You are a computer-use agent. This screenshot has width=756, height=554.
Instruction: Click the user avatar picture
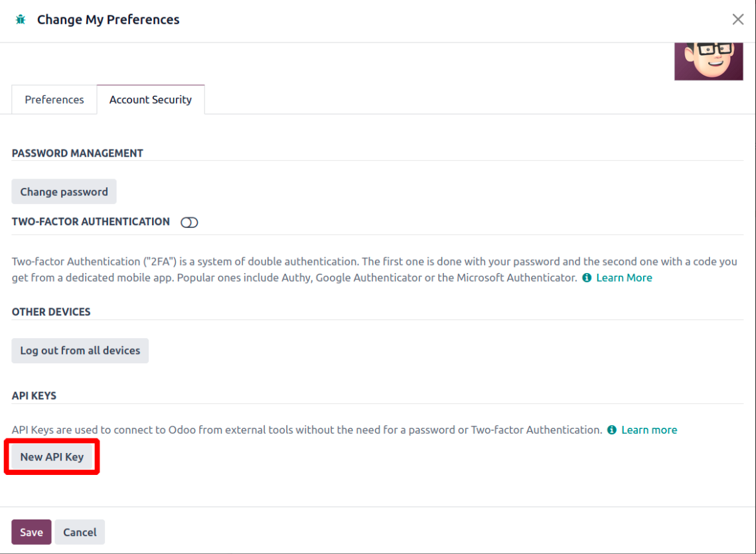click(x=708, y=62)
